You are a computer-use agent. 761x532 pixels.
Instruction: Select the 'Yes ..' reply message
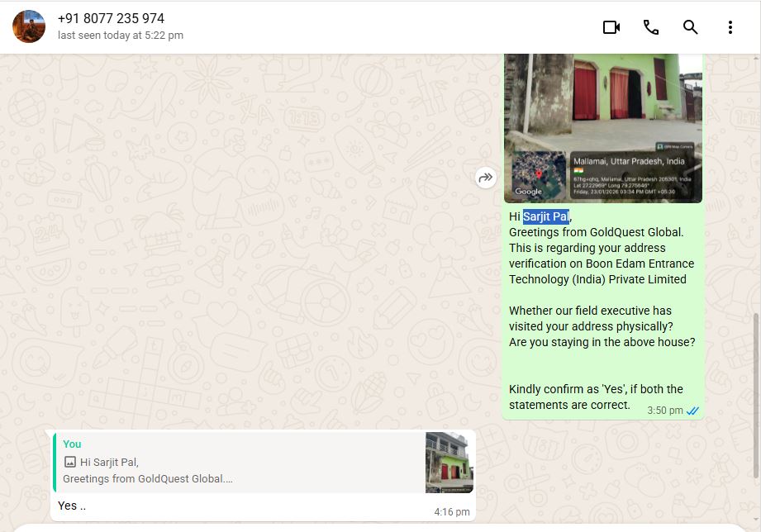(x=73, y=506)
